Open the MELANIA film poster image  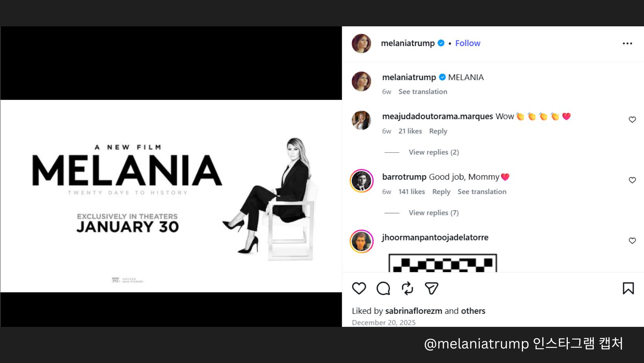click(171, 196)
